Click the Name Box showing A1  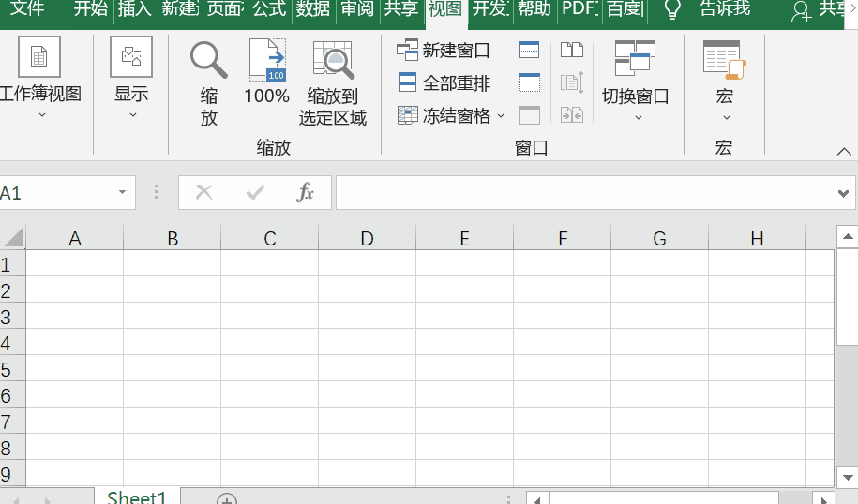click(57, 192)
